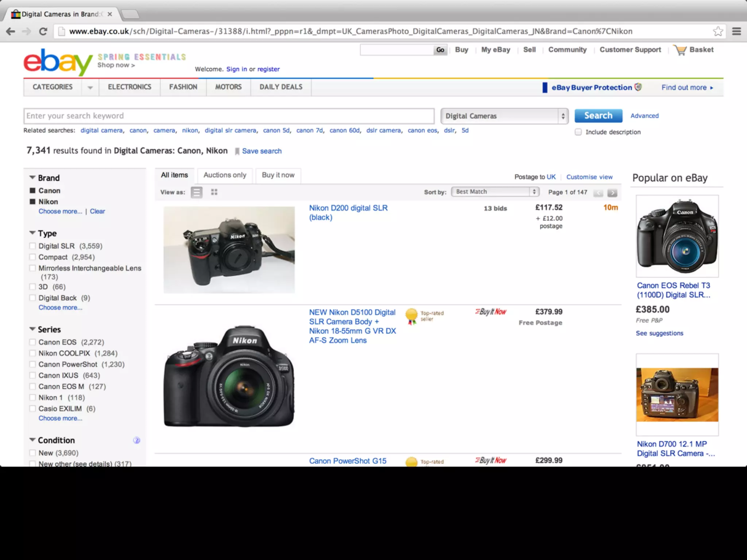Enable Include description checkbox
747x560 pixels.
[x=578, y=132]
